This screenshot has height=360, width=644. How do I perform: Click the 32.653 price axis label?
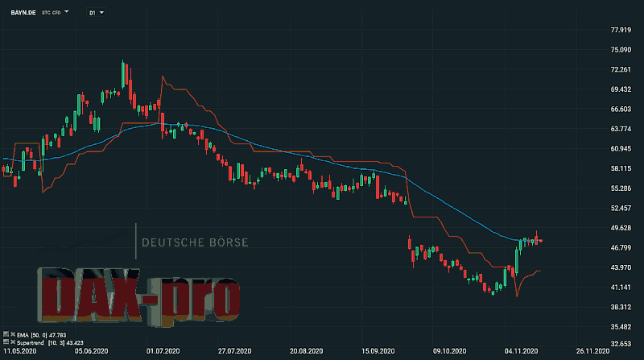[x=621, y=344]
